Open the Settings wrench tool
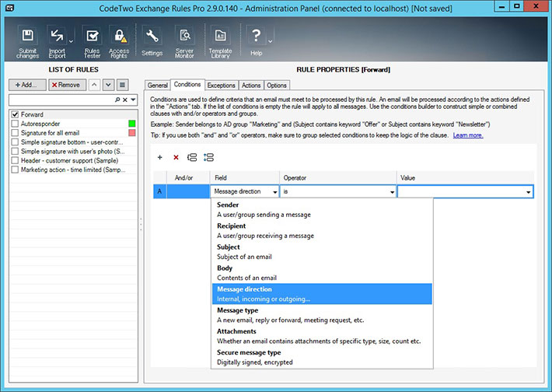This screenshot has width=552, height=392. [x=152, y=43]
